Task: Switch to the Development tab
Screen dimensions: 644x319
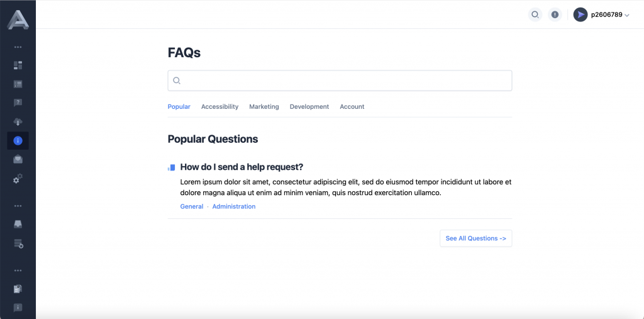Action: 309,106
